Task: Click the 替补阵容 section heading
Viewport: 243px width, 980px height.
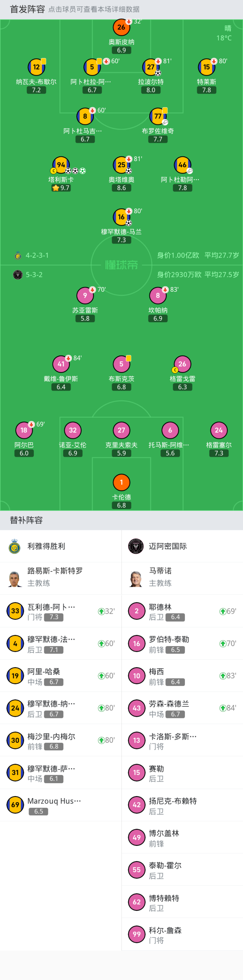Action: (x=26, y=520)
